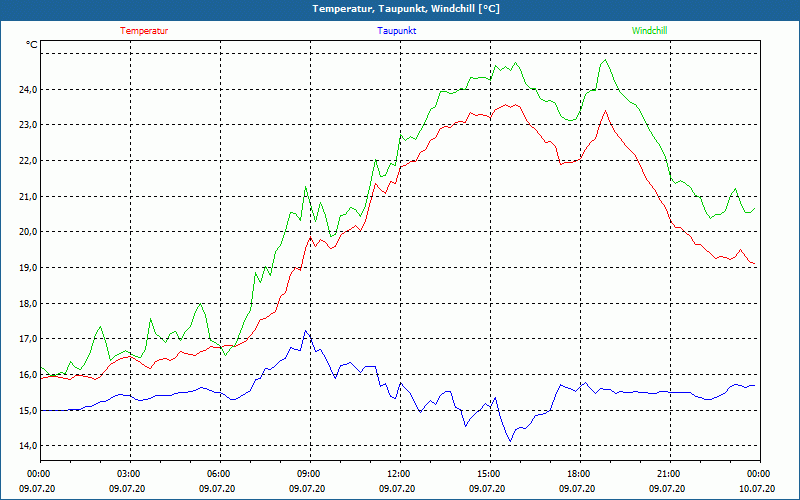Image resolution: width=800 pixels, height=500 pixels.
Task: Click the blue Taupunkt minimum after 15:00
Action: pyautogui.click(x=510, y=441)
